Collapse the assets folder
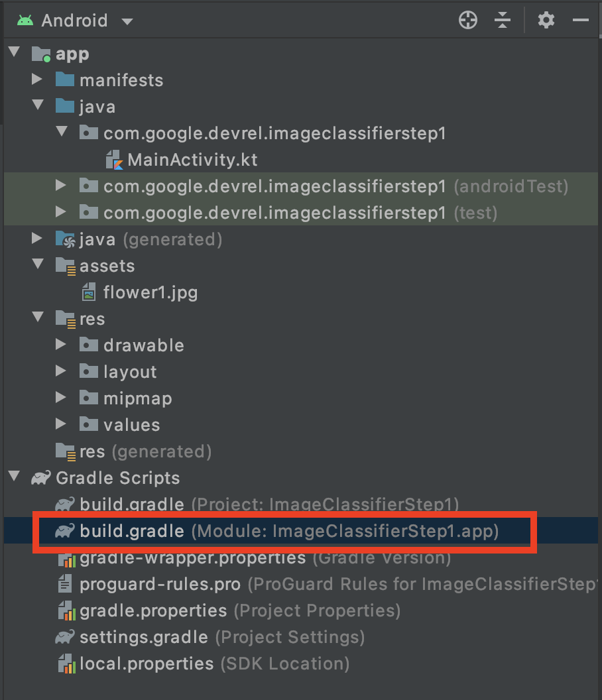This screenshot has width=602, height=700. tap(37, 265)
